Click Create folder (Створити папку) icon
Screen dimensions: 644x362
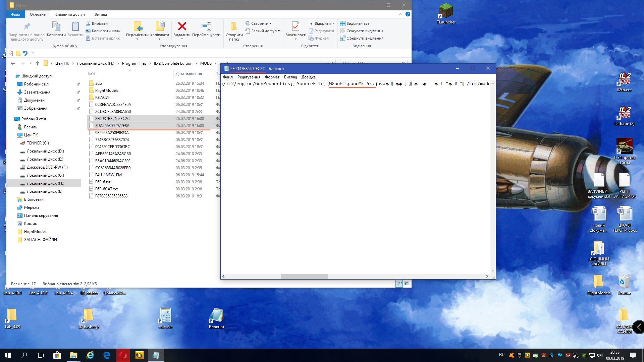234,26
